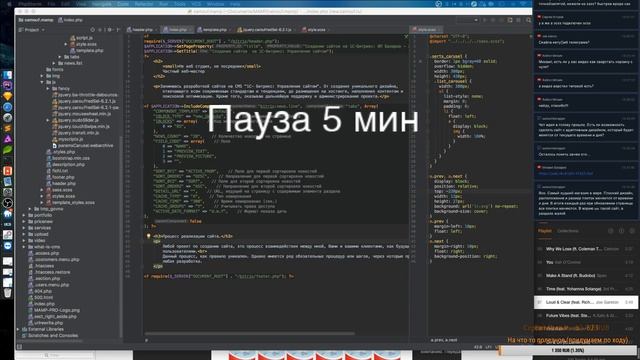Switch to jquery.carouFredSel-6.2.1.js editor tab

tap(267, 30)
